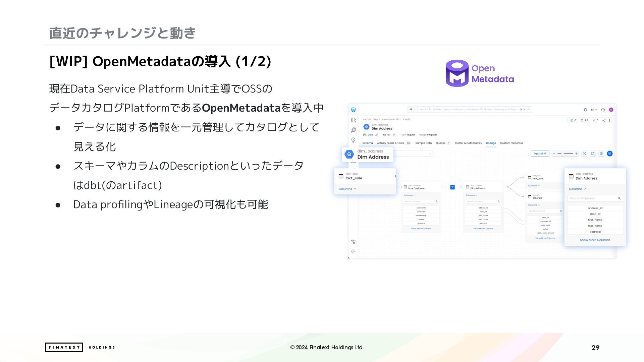Select address_id column in enlarged Dim Address card

595,208
